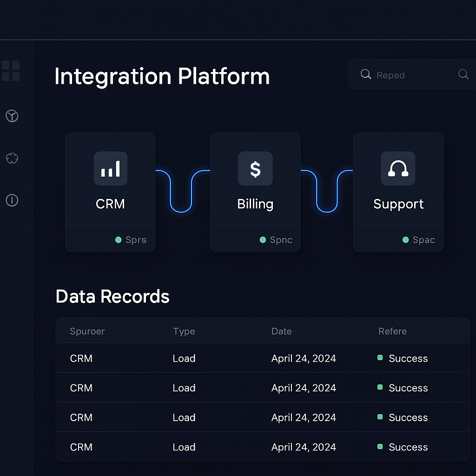Click the green status dot beside Sprs
476x476 pixels.
[119, 240]
